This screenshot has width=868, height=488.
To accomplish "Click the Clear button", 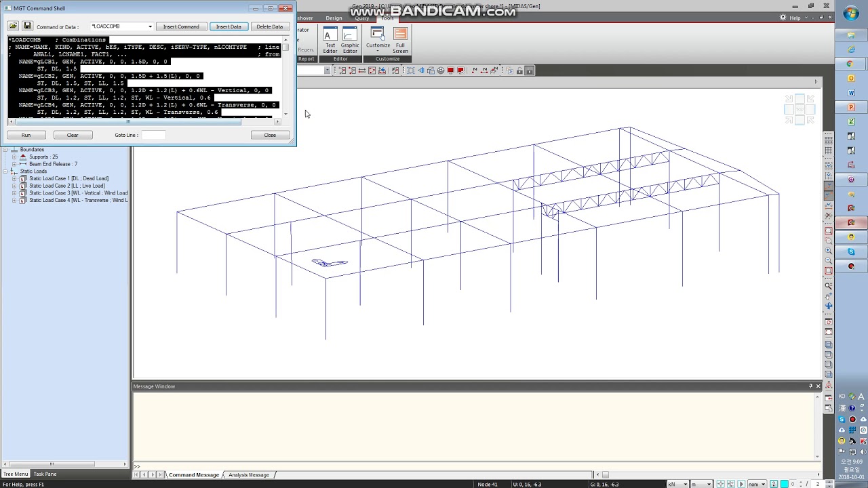I will click(x=73, y=135).
